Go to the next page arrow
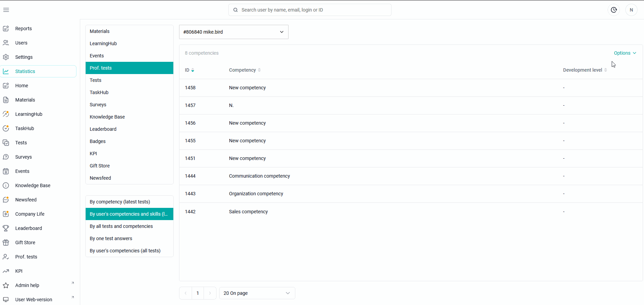This screenshot has height=305, width=644. pyautogui.click(x=210, y=293)
